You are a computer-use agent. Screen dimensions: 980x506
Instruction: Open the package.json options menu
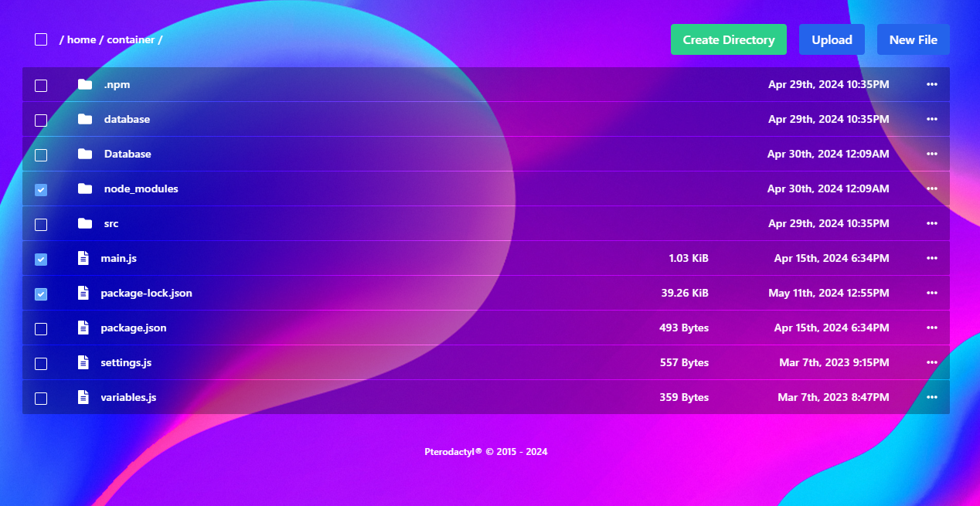click(932, 328)
